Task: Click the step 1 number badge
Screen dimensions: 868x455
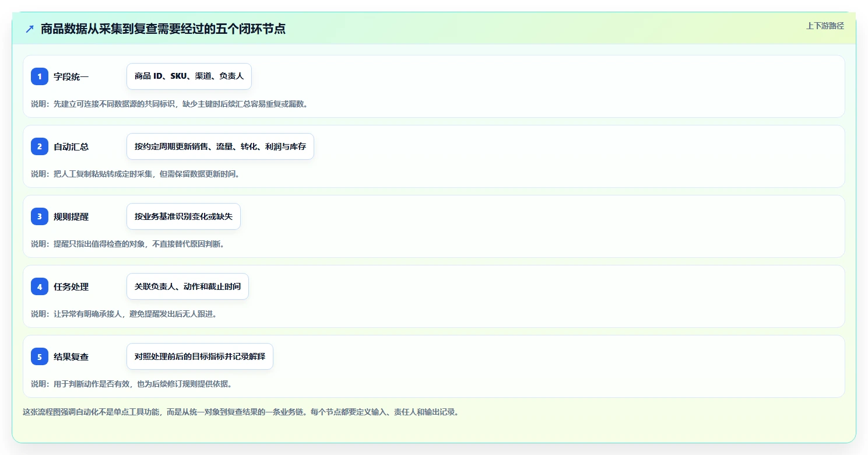Action: [x=40, y=76]
